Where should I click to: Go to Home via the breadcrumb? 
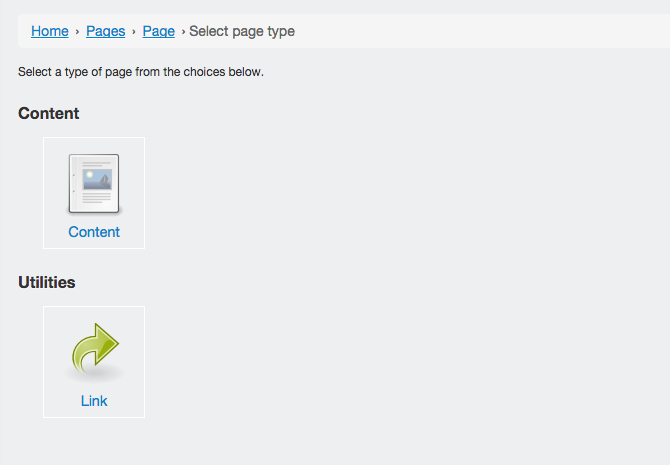[50, 31]
